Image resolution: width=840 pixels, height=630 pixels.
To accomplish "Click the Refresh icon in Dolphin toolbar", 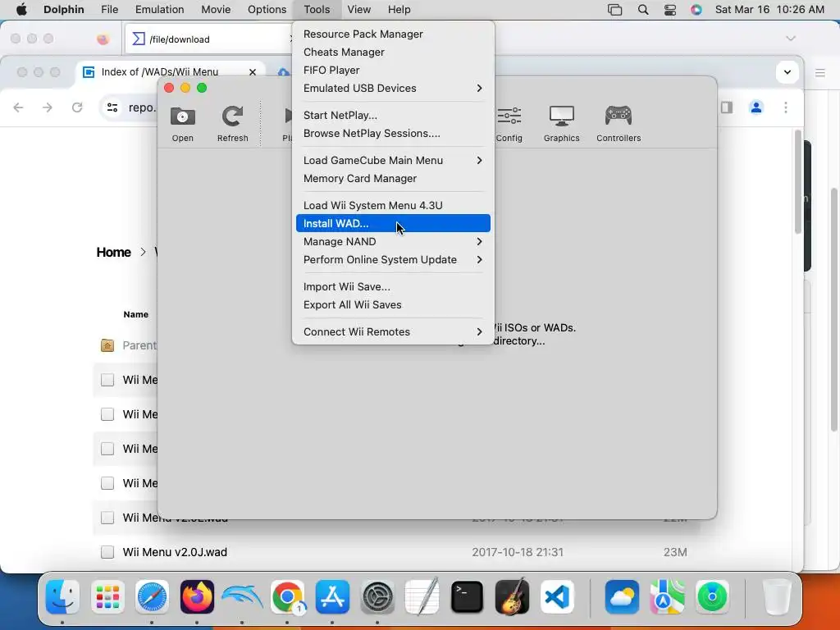I will (x=232, y=116).
